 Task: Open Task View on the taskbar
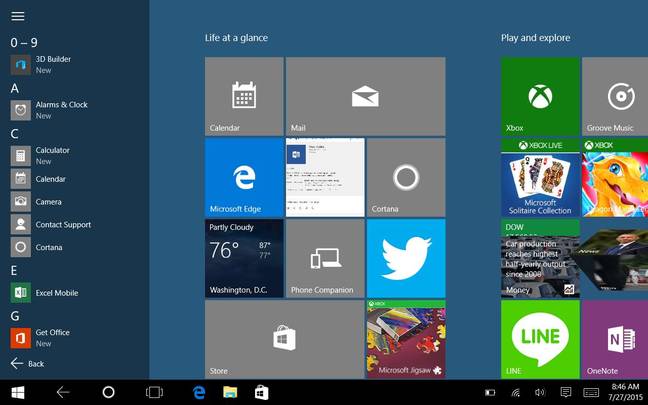pyautogui.click(x=154, y=392)
